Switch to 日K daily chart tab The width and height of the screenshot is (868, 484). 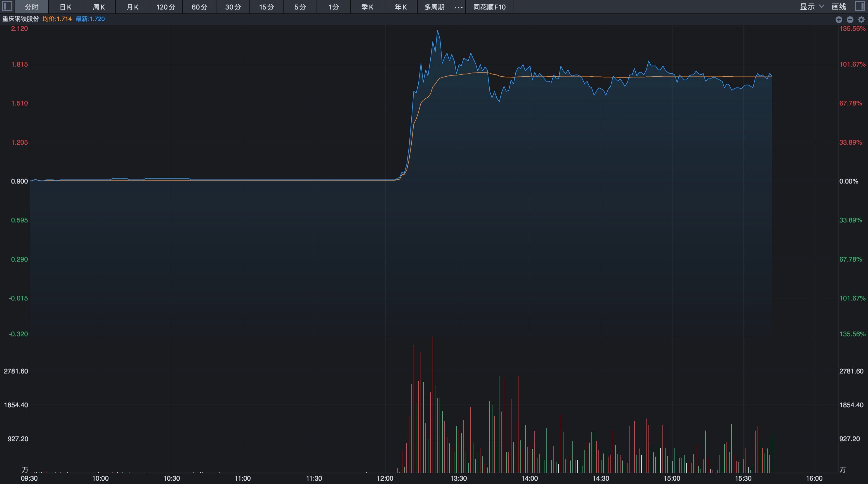click(65, 7)
